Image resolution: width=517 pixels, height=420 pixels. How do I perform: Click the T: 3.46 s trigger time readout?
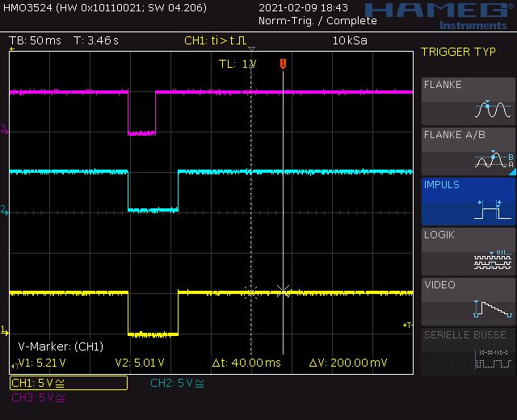[x=96, y=40]
